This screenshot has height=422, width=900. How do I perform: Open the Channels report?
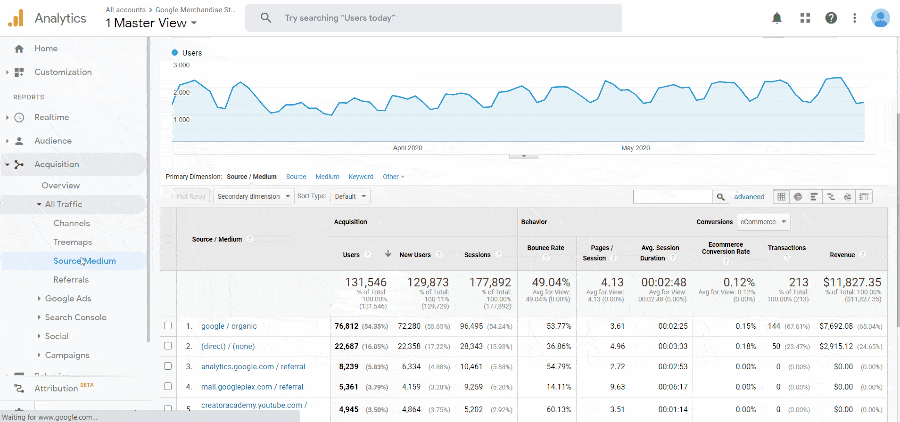pyautogui.click(x=71, y=223)
